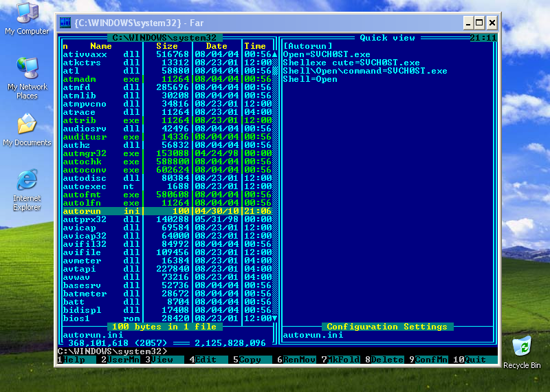550x392 pixels.
Task: Select the bios1 rom file row
Action: coord(167,318)
